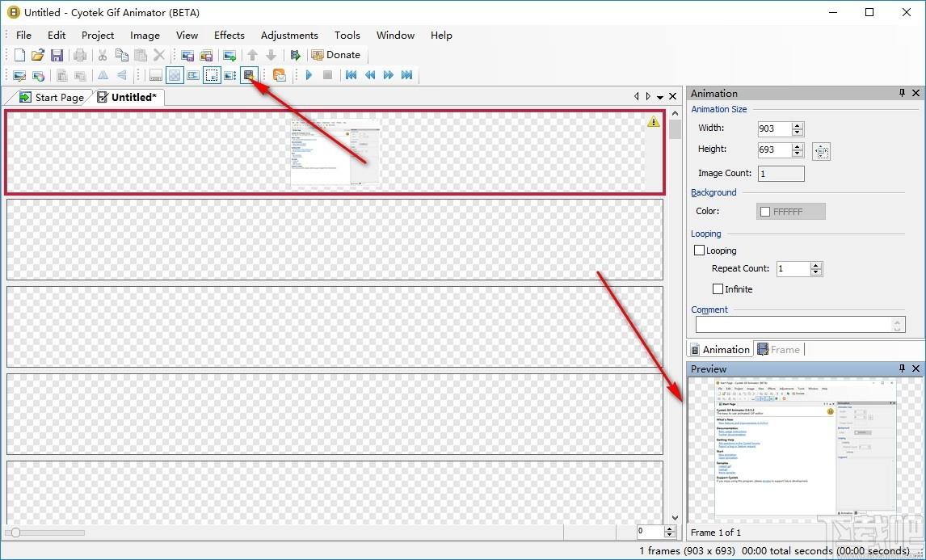
Task: Open the FFFFFF background color swatch
Action: pos(791,212)
